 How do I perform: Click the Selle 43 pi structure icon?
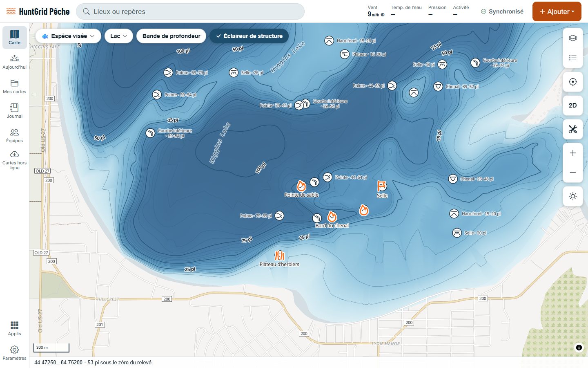[442, 65]
